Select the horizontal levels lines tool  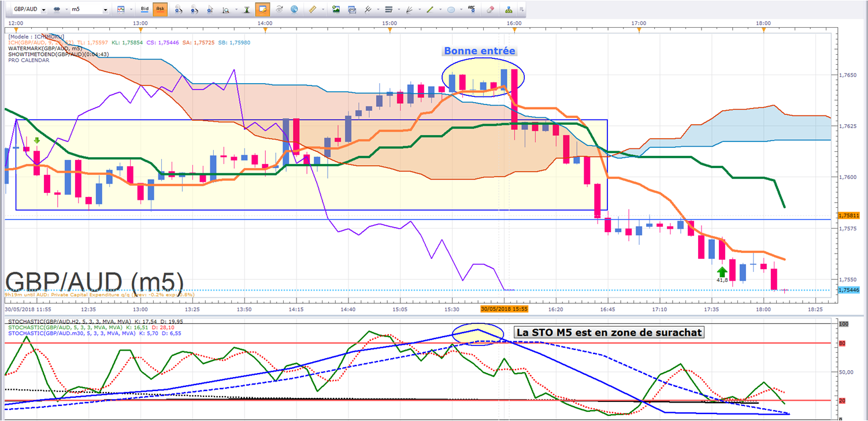coord(388,10)
